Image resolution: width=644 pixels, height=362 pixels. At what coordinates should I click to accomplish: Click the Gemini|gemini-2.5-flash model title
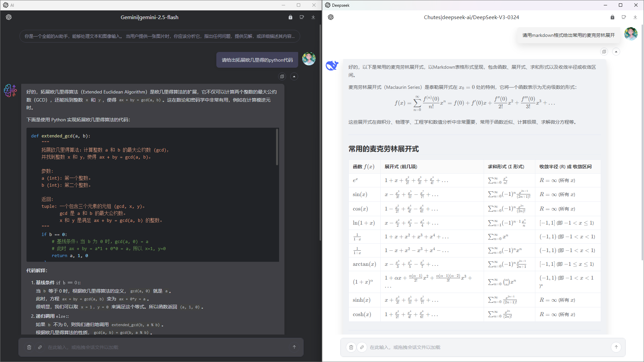click(150, 17)
